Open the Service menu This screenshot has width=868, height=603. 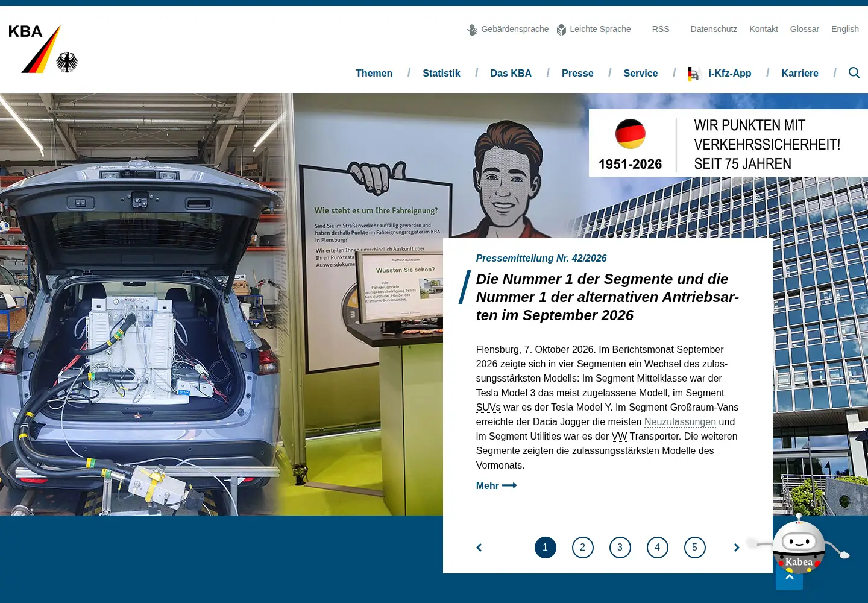click(641, 74)
